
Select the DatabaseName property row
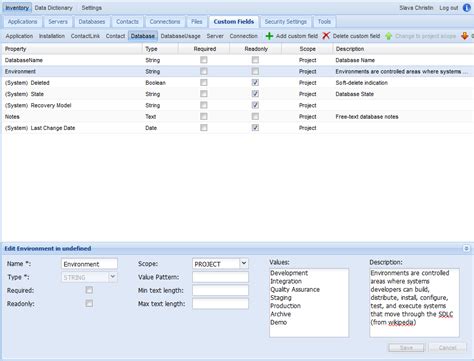point(237,60)
